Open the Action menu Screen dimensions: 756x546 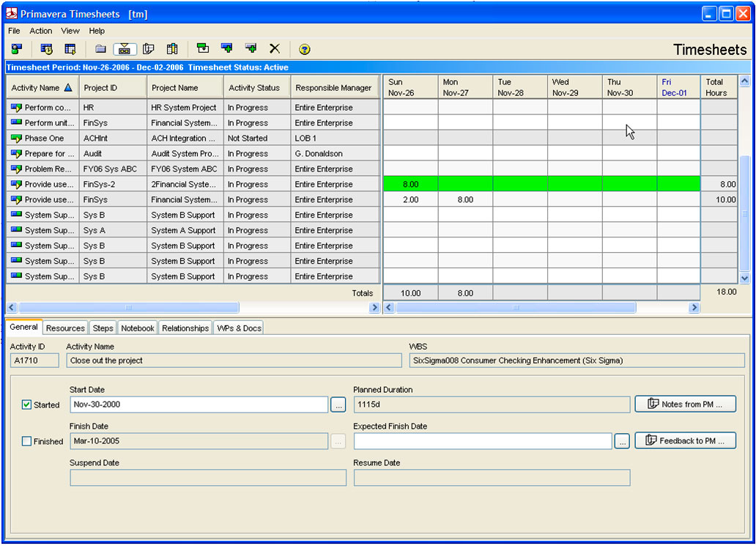tap(41, 31)
